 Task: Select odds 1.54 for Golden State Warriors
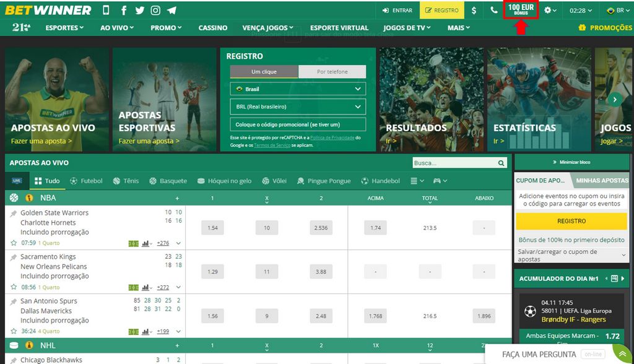click(x=213, y=228)
